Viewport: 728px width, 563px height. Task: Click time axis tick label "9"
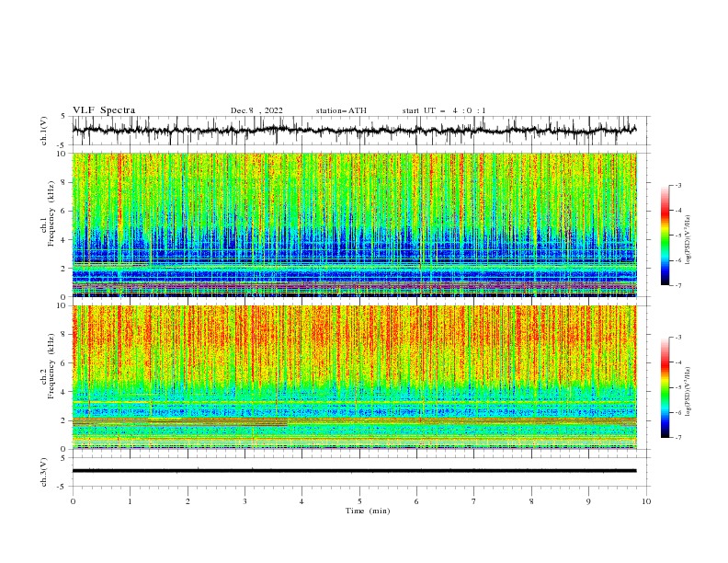coord(588,501)
